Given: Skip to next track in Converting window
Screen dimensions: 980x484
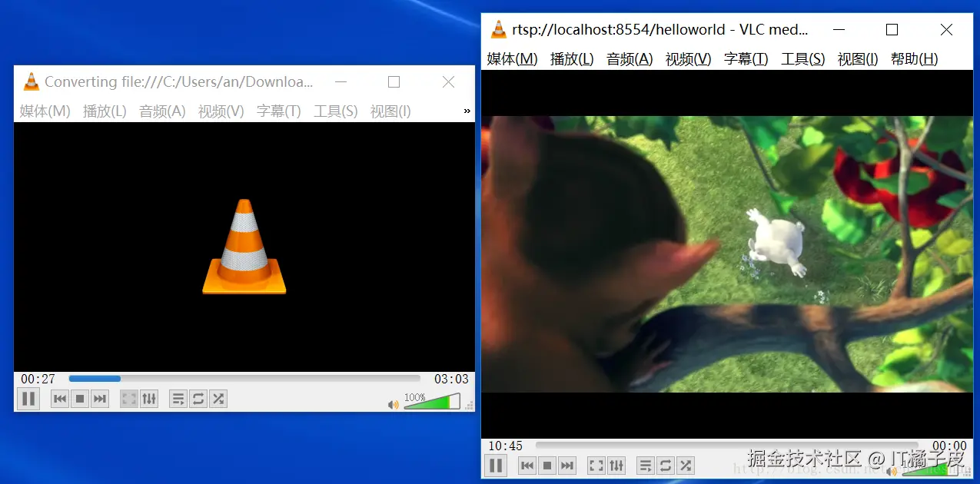Looking at the screenshot, I should [x=100, y=399].
